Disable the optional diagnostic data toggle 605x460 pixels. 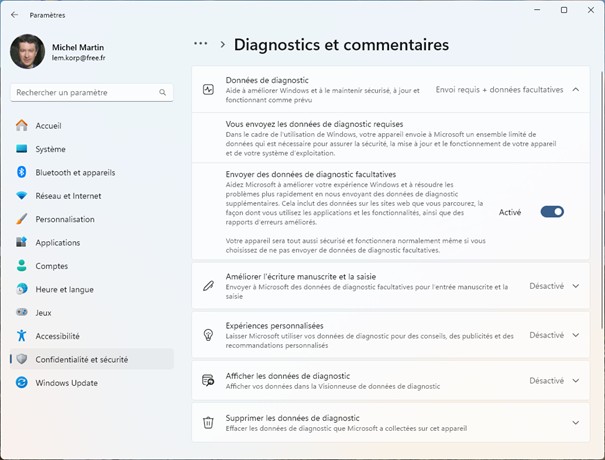point(552,212)
